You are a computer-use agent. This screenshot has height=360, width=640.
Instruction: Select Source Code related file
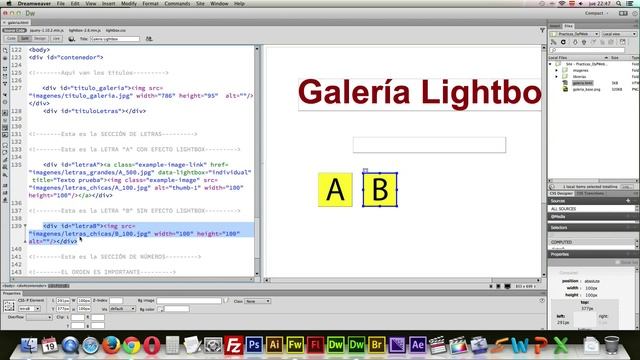14,30
